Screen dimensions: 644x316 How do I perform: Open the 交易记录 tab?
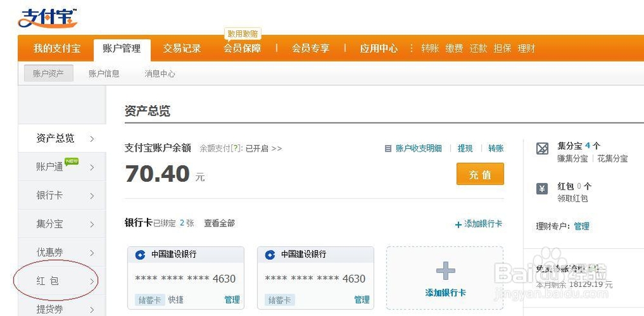click(182, 48)
